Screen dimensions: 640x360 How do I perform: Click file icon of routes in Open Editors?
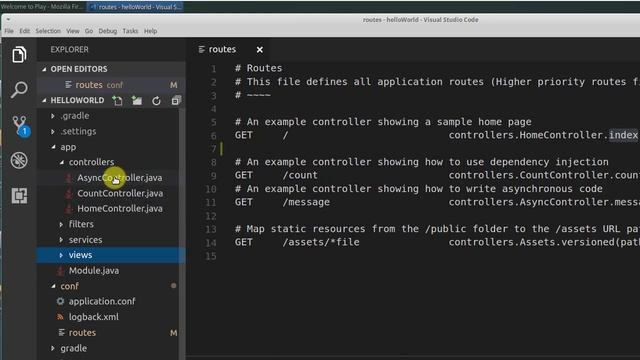[68, 84]
